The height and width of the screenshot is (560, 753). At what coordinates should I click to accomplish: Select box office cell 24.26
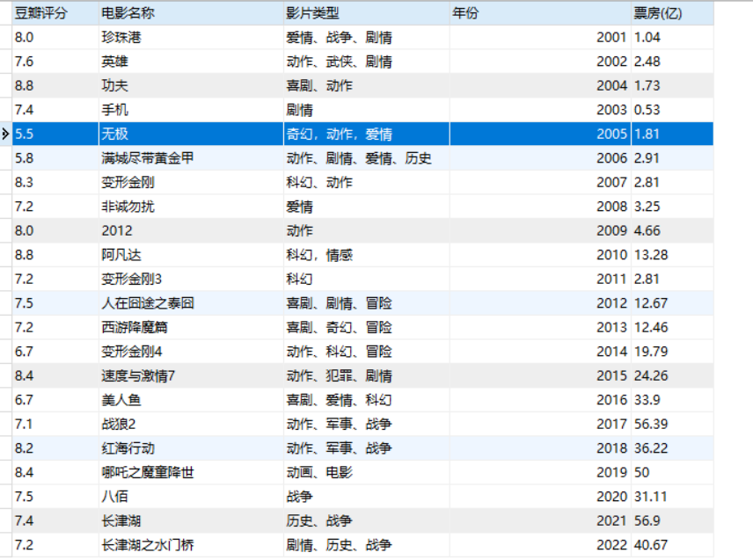(672, 375)
